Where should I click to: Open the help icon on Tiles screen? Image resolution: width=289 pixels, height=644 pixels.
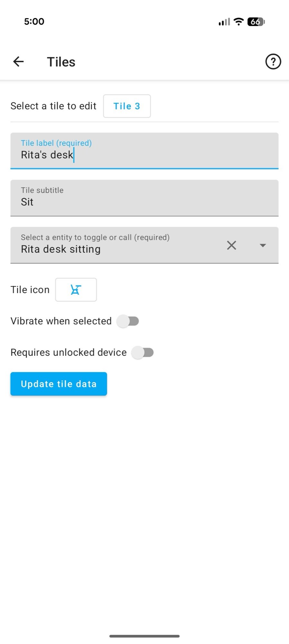point(273,62)
